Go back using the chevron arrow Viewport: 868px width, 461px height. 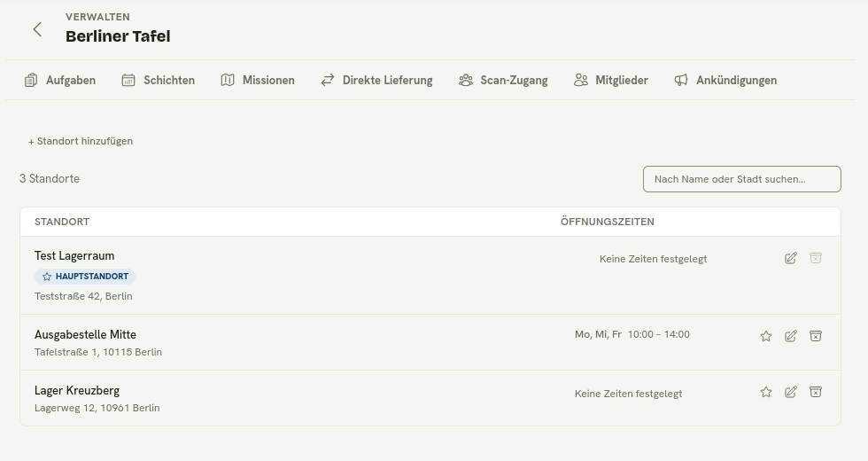[37, 29]
